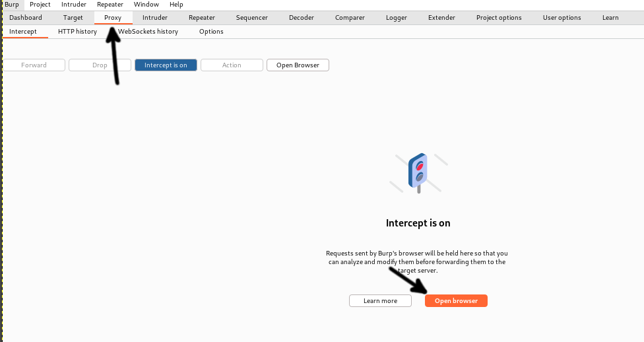Click the 'Requests sent by Burp's browser' description
This screenshot has height=342, width=644.
click(x=417, y=262)
